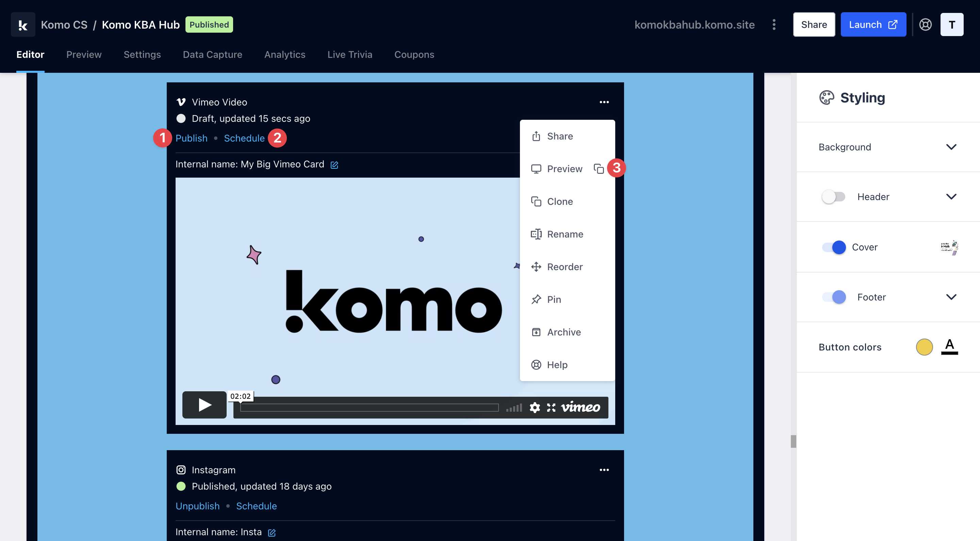Image resolution: width=980 pixels, height=541 pixels.
Task: Copy the Preview link icon
Action: coord(599,168)
